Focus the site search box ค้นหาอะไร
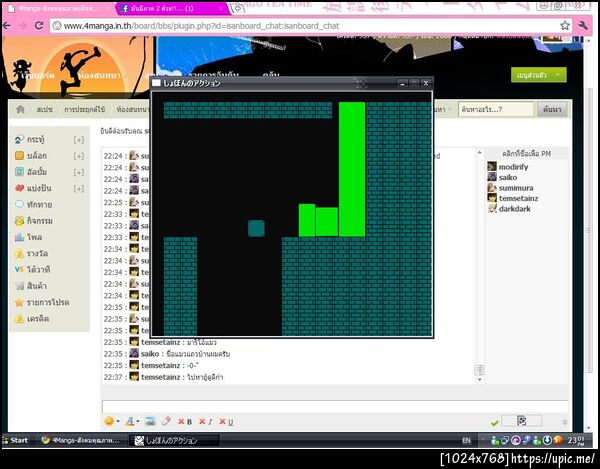The image size is (600, 469). point(496,109)
